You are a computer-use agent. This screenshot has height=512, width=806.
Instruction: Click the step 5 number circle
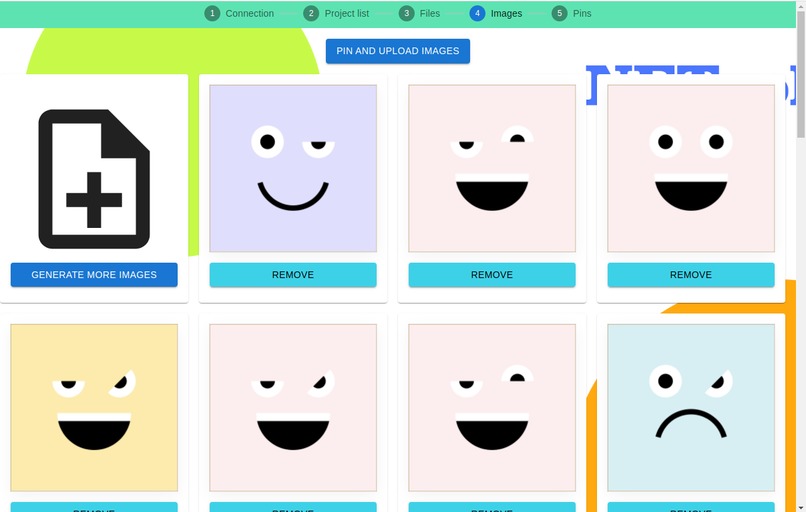pos(559,13)
